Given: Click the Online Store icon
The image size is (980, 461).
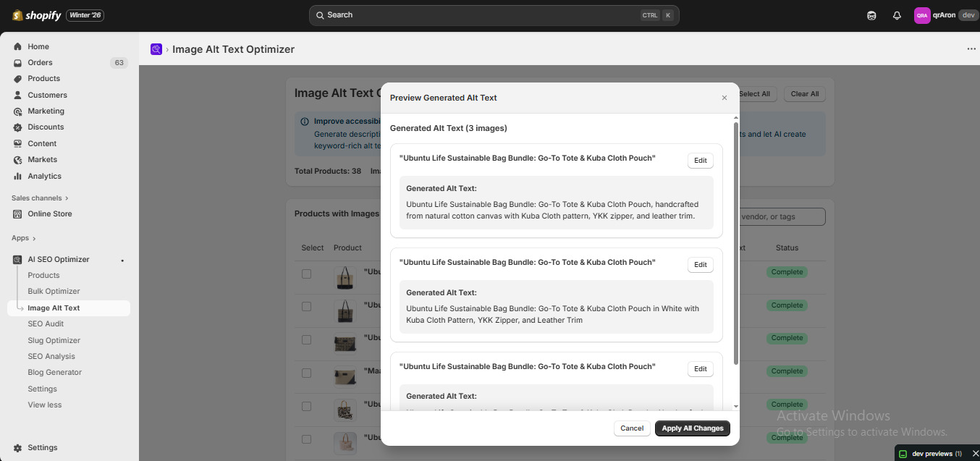Looking at the screenshot, I should pos(18,213).
